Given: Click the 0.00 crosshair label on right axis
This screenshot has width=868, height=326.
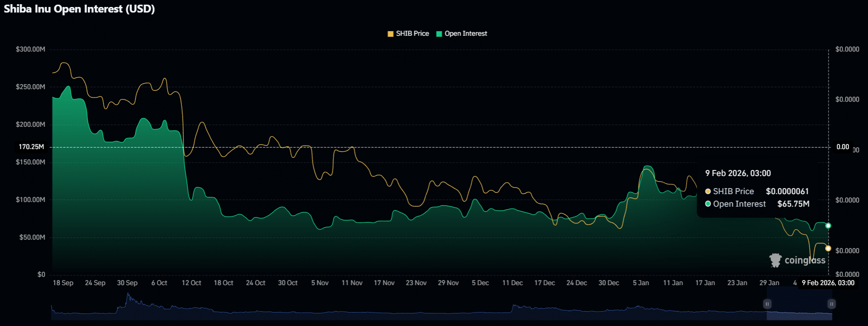Looking at the screenshot, I should (x=842, y=147).
